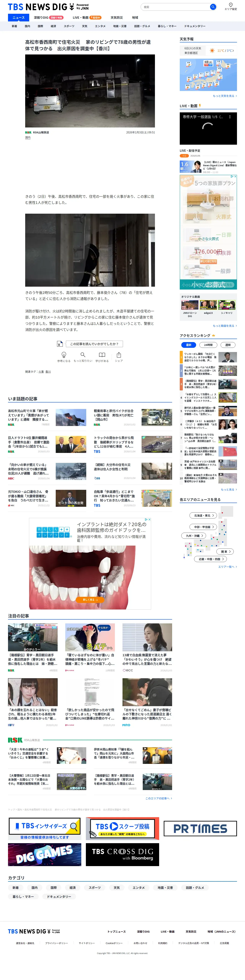The height and width of the screenshot is (980, 245).
Task: Click the large RSK logo section header
Action: [15, 740]
